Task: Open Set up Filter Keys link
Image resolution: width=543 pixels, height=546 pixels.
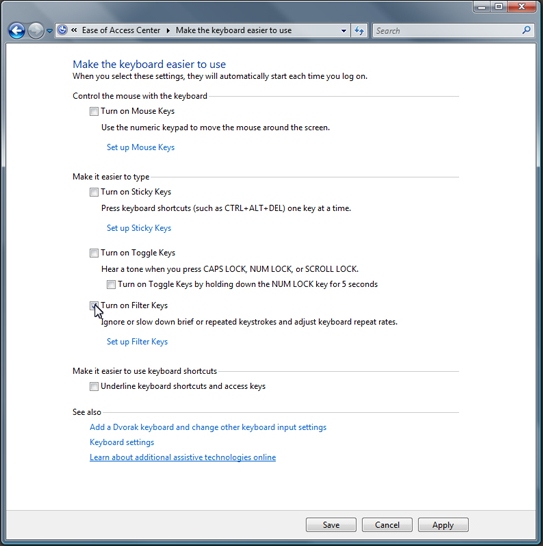Action: click(x=137, y=342)
